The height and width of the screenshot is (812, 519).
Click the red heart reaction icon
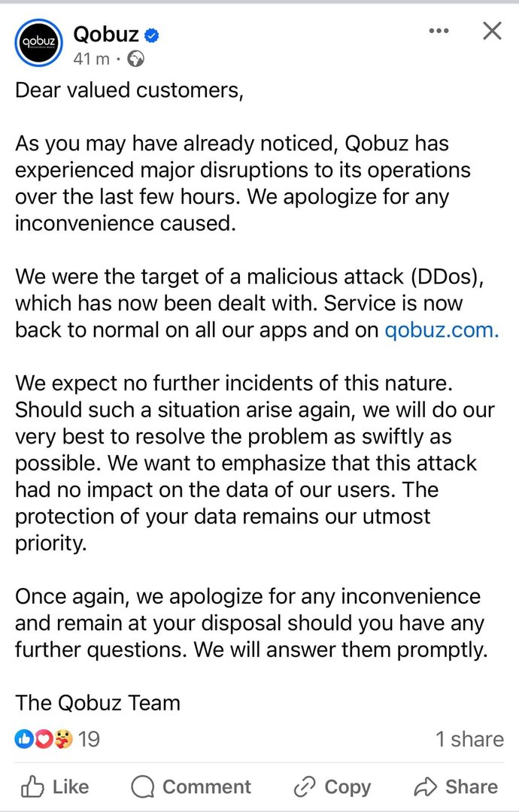44,740
